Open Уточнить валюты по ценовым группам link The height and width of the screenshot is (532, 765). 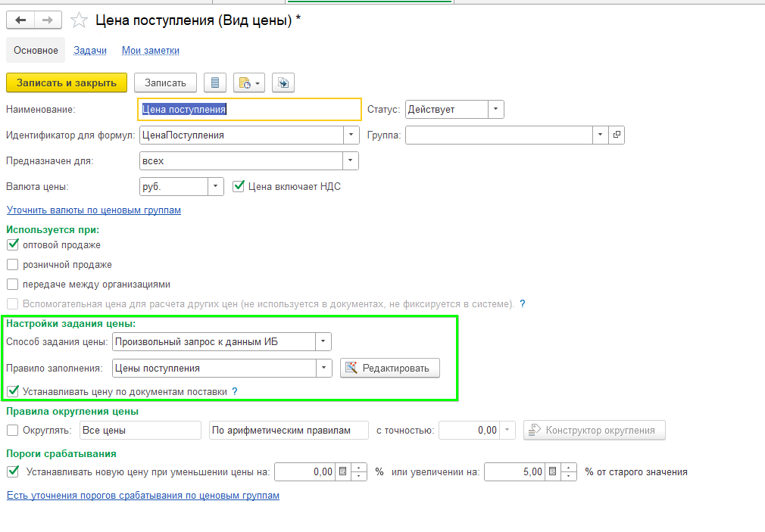[94, 210]
